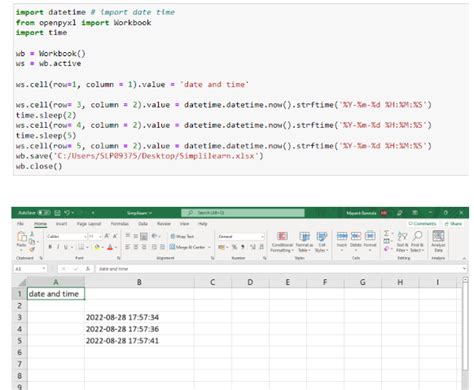Click the AutoSum sigma icon
Screen dimensions: 474x390
(x=387, y=233)
